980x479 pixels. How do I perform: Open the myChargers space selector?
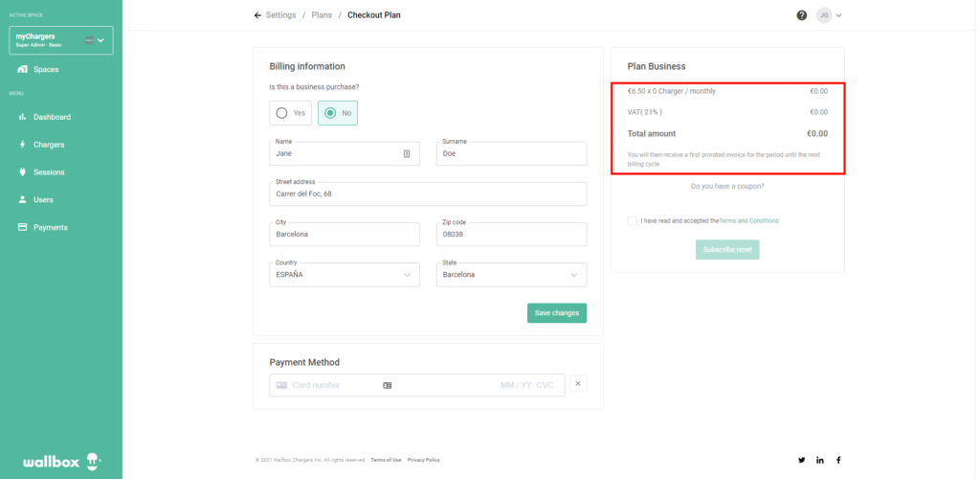tap(61, 40)
